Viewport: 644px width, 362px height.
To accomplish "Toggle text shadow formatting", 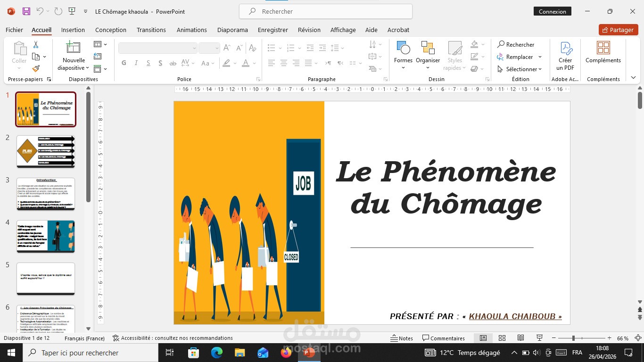I will [161, 63].
